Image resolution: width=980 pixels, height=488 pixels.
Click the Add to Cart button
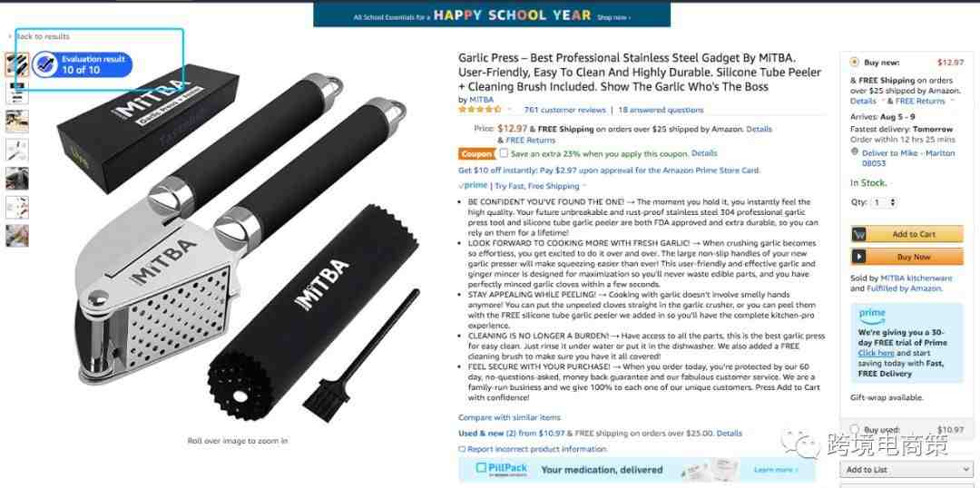[x=906, y=234]
